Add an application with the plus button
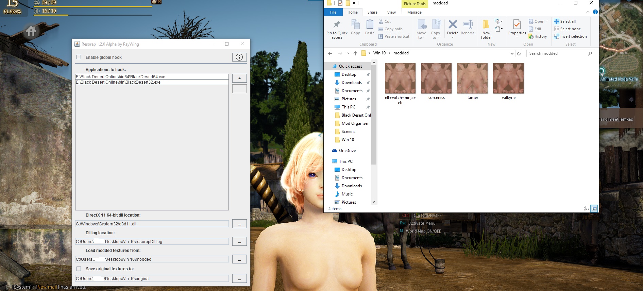Screen dimensions: 644x291 tap(239, 78)
